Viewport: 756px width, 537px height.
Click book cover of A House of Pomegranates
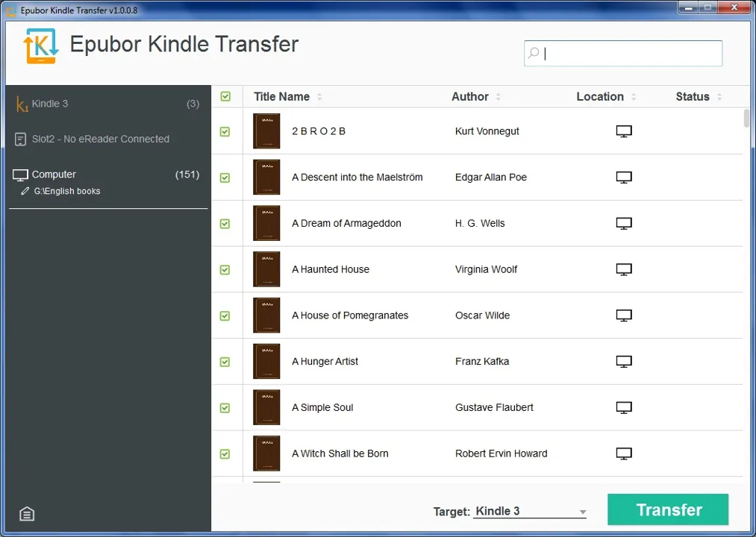[x=266, y=315]
